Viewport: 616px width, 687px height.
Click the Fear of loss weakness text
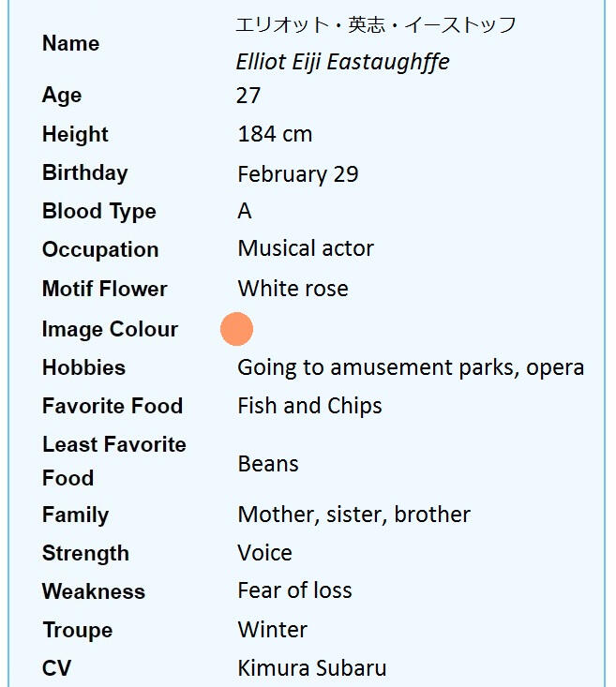tap(294, 590)
